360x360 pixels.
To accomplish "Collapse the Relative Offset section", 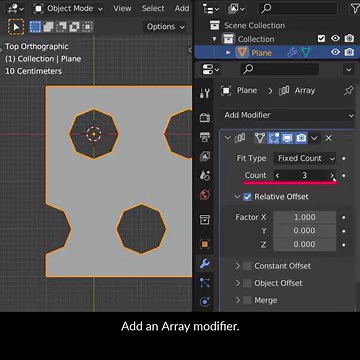I will coord(237,197).
